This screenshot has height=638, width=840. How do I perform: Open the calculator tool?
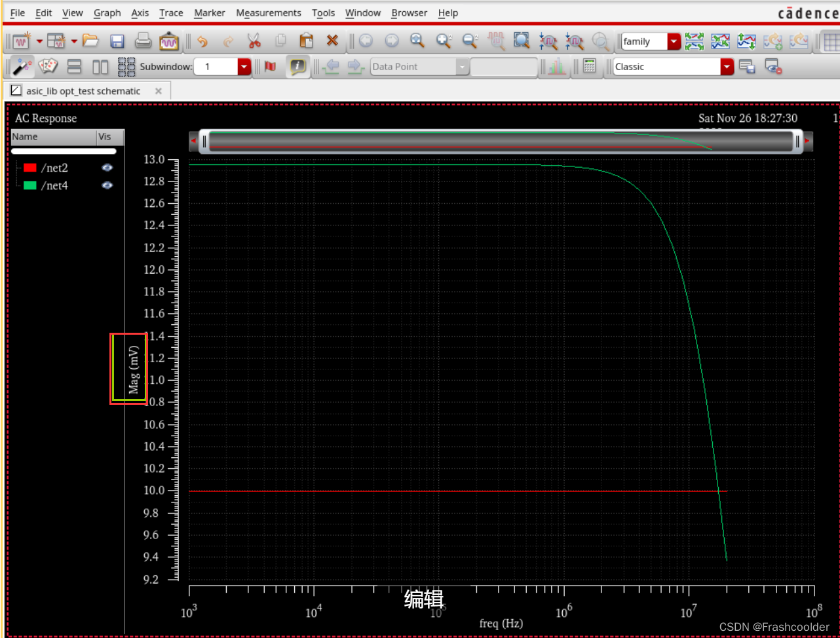coord(589,67)
